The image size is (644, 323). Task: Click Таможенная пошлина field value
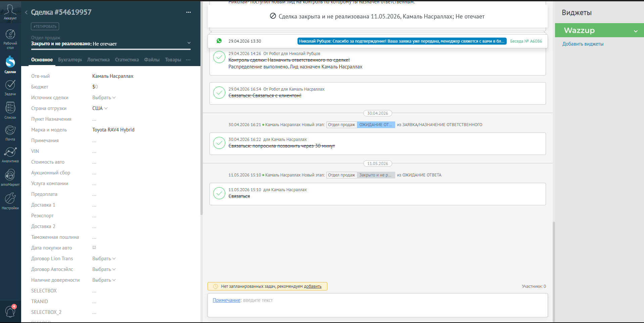94,237
